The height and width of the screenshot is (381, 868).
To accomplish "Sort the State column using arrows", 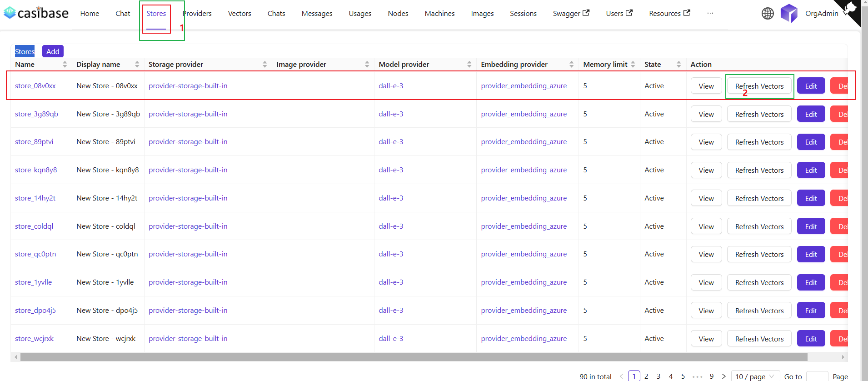I will pyautogui.click(x=678, y=65).
